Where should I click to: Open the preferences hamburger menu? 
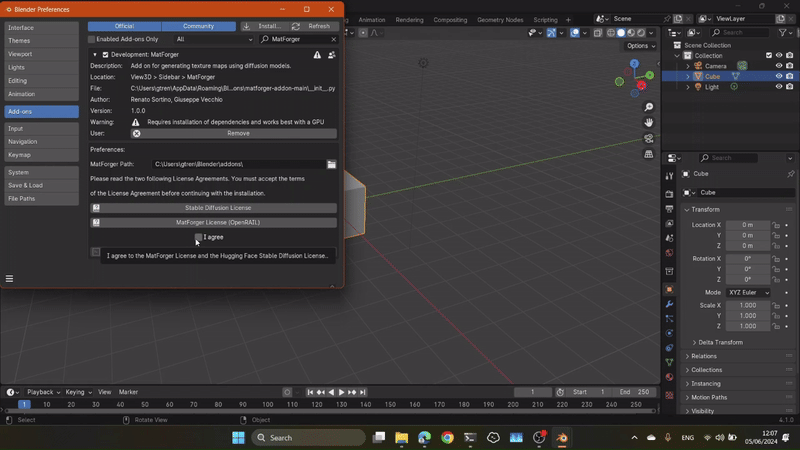[x=9, y=279]
